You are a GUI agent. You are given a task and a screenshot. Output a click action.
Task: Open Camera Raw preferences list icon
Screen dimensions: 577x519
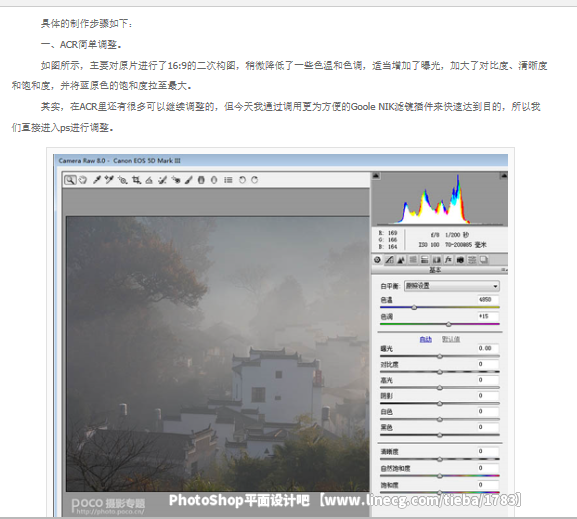tap(229, 180)
